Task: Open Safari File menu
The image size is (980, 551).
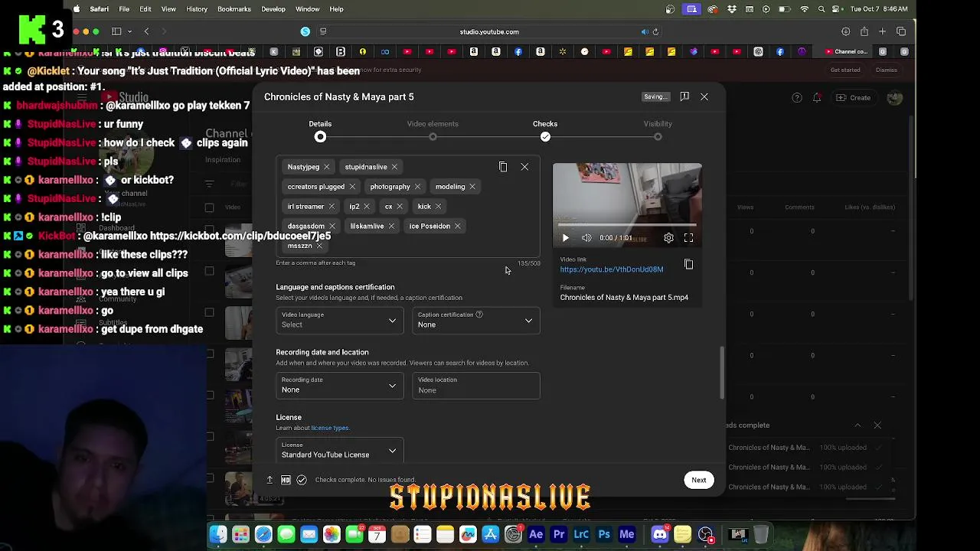Action: point(124,9)
